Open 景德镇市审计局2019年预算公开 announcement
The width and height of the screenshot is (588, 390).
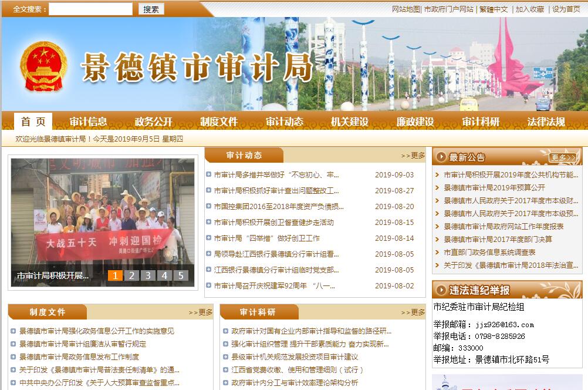click(494, 187)
